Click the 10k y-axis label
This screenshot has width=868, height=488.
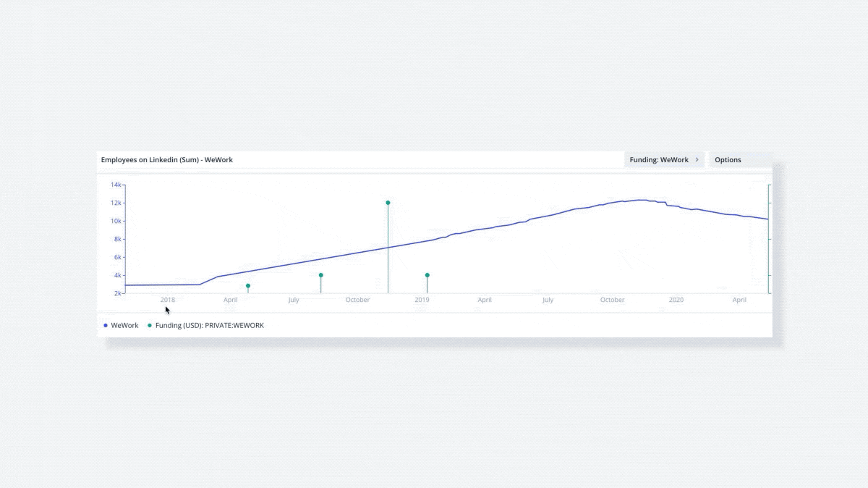116,221
